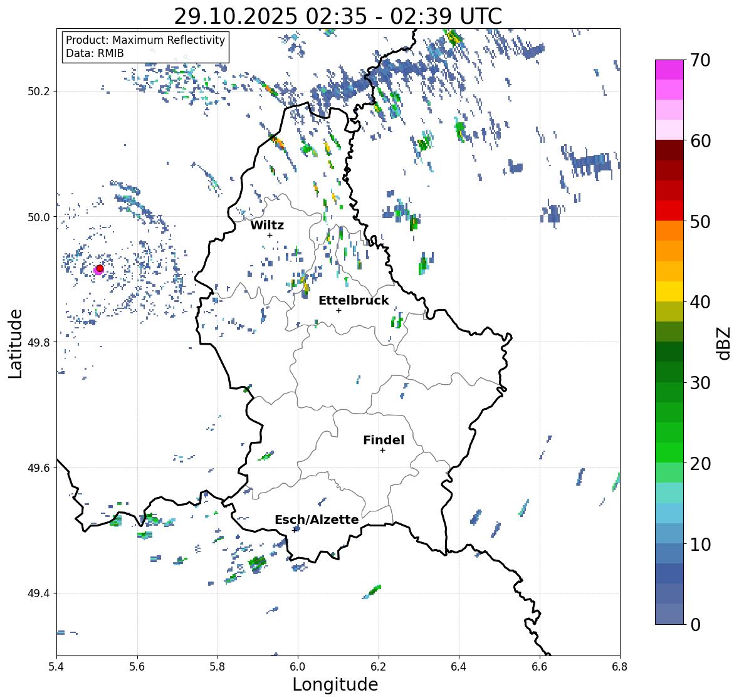Pick the dark red swatch below the 60 tick

[669, 151]
